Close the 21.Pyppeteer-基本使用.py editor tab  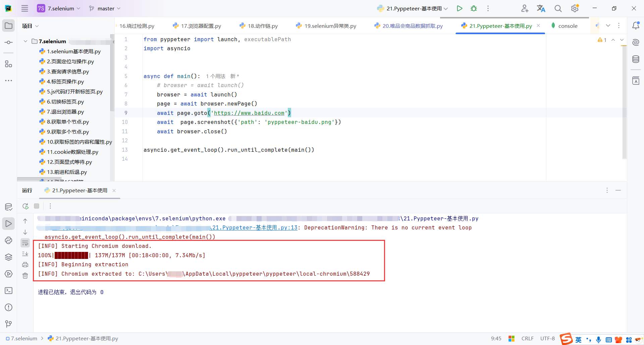pos(538,25)
